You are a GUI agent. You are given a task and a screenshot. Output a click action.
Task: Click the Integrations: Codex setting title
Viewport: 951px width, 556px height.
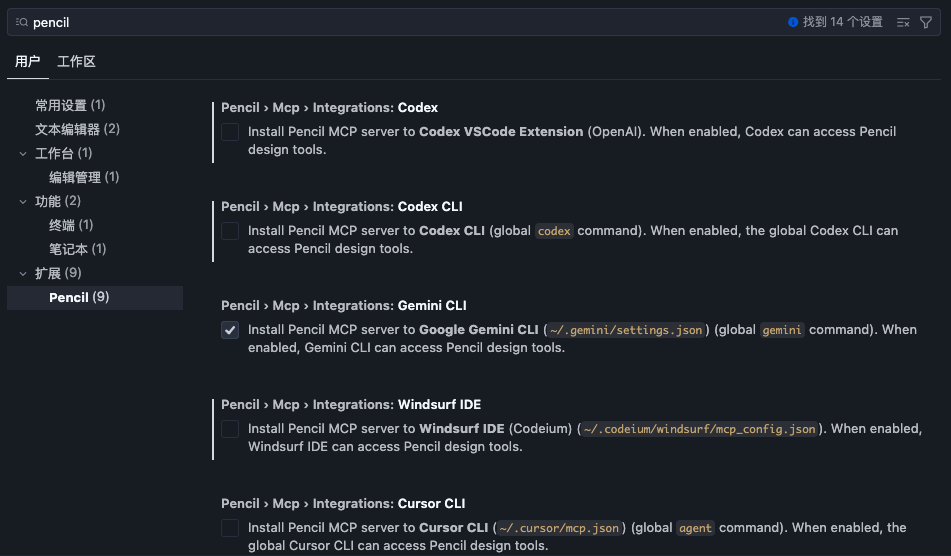[329, 107]
